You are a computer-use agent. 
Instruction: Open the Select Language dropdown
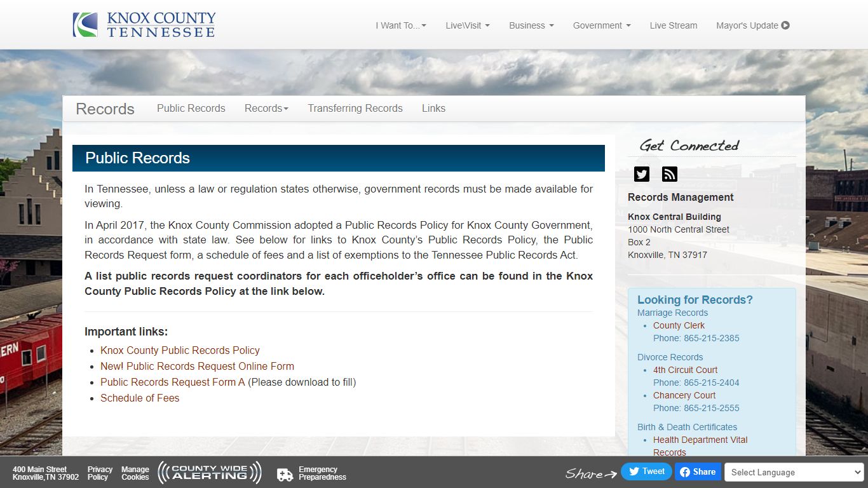click(794, 472)
